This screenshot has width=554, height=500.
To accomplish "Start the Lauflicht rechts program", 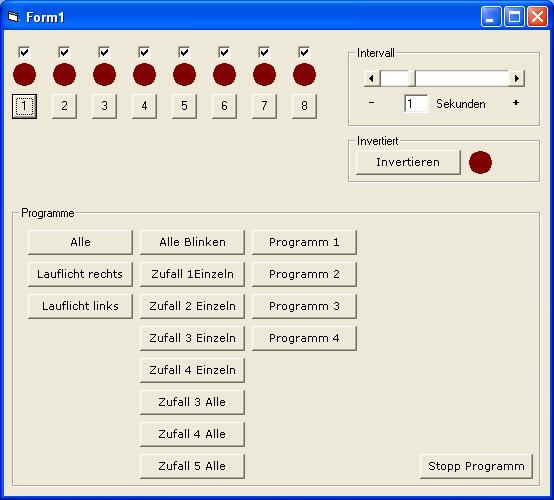I will click(80, 274).
